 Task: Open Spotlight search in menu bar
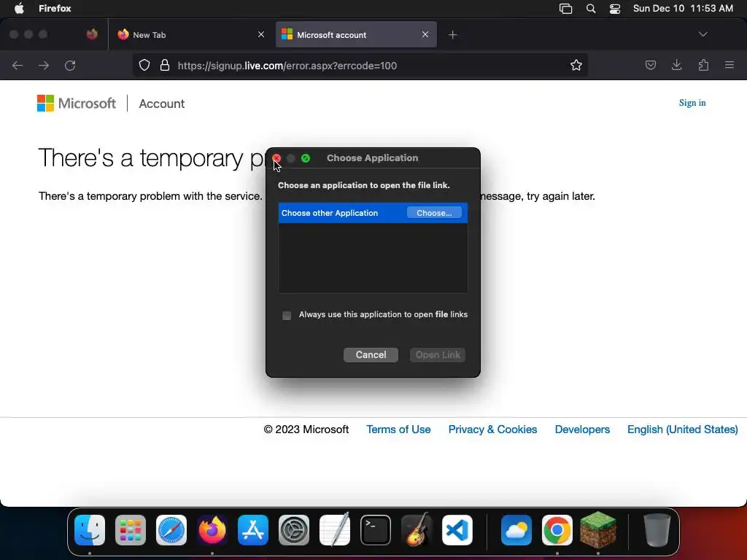pyautogui.click(x=591, y=9)
